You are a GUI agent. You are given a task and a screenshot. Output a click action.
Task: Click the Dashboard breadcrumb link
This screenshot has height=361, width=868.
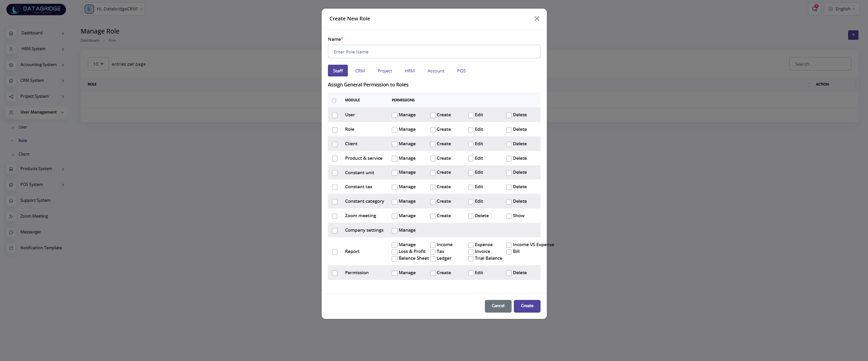tap(90, 40)
